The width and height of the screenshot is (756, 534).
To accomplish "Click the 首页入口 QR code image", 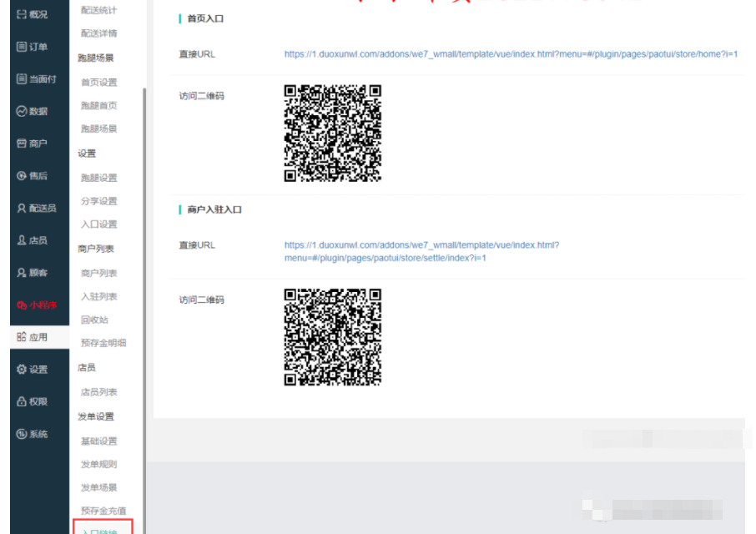I will (x=333, y=133).
